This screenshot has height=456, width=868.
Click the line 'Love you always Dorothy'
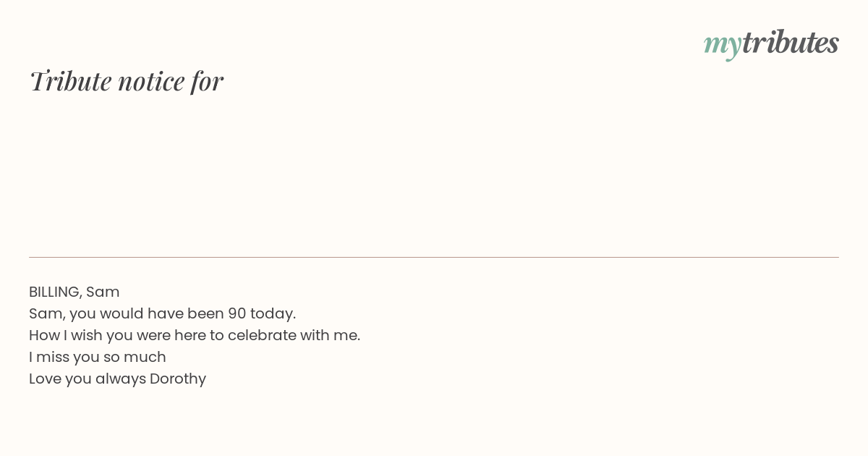click(118, 379)
